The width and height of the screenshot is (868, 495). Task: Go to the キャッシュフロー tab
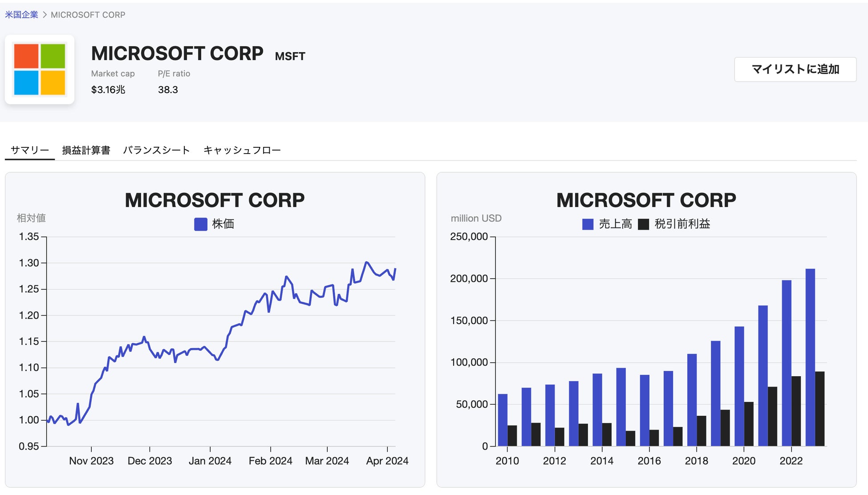242,150
